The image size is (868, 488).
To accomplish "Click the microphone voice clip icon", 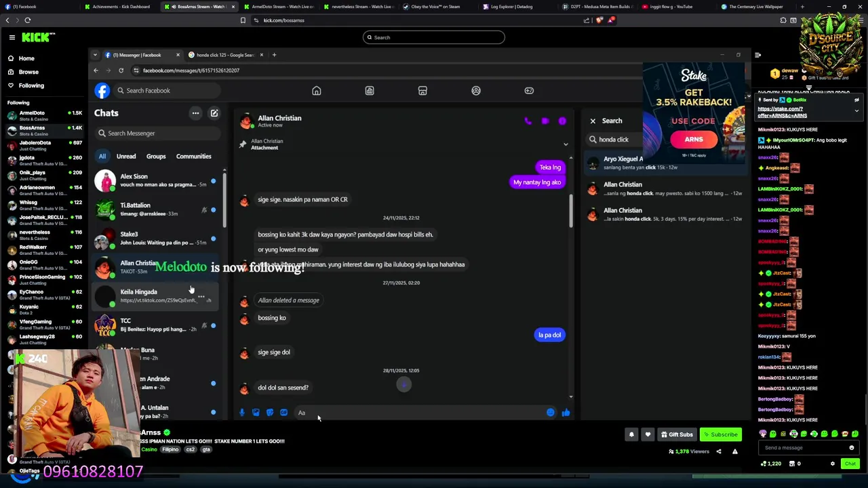I will (242, 413).
